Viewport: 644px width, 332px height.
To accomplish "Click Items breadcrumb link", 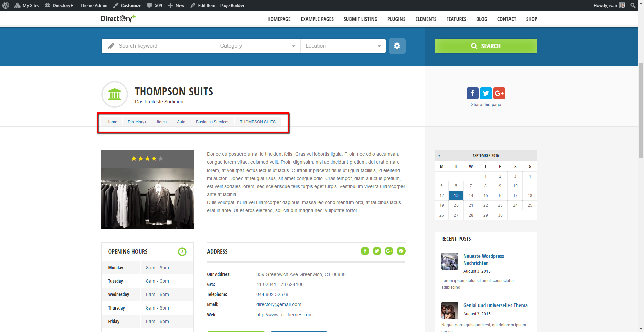I will [162, 122].
